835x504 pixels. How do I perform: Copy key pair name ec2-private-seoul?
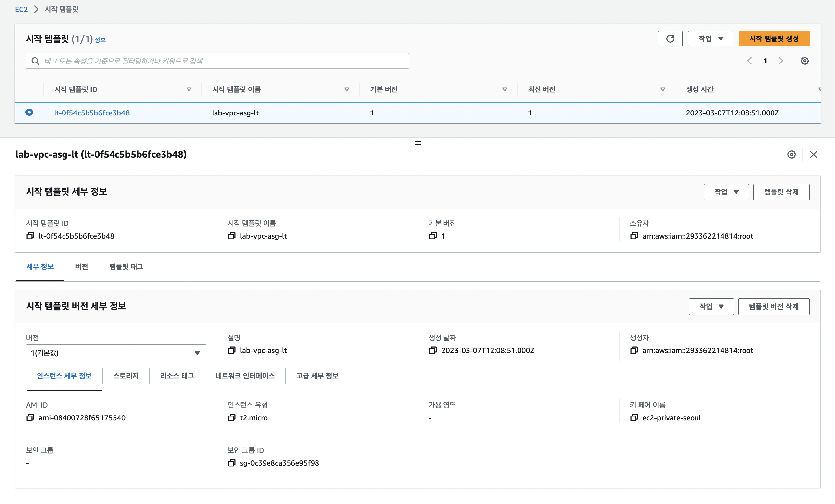point(634,417)
